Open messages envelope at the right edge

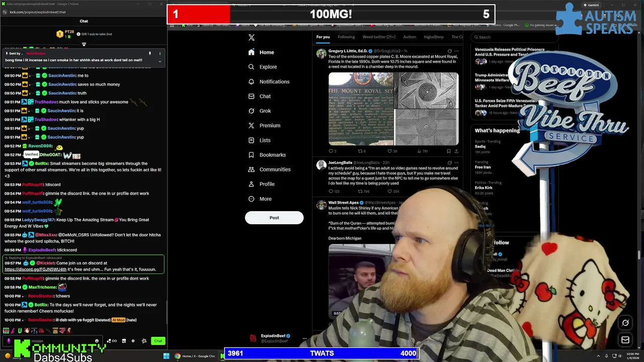click(x=625, y=340)
